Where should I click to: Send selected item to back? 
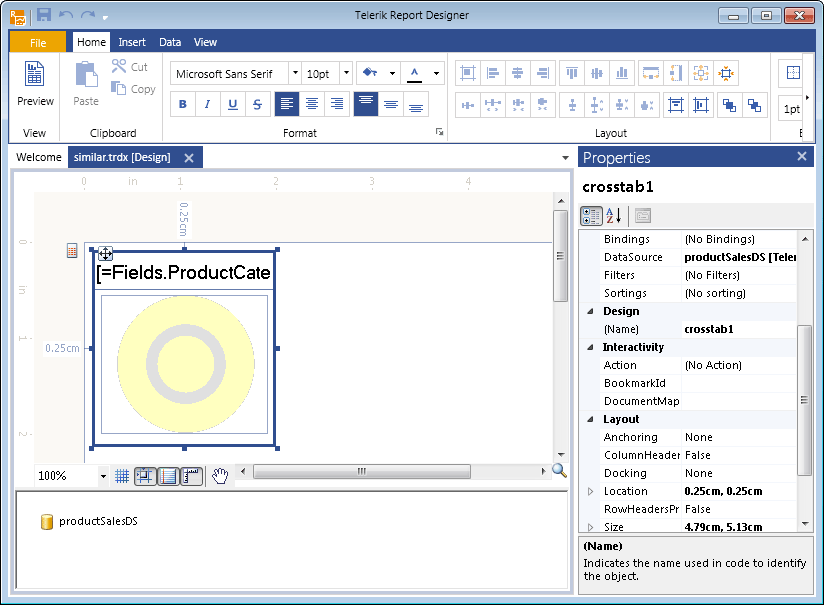point(755,105)
